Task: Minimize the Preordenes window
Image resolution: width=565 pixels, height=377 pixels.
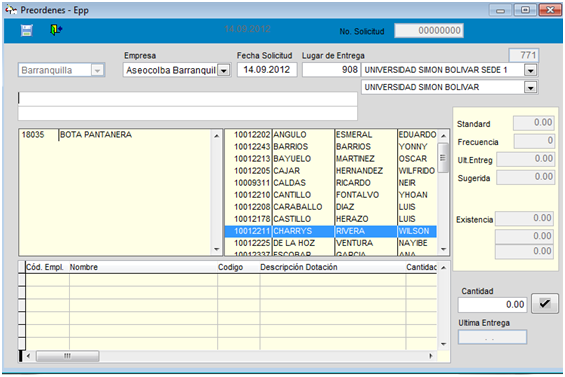Action: click(501, 10)
